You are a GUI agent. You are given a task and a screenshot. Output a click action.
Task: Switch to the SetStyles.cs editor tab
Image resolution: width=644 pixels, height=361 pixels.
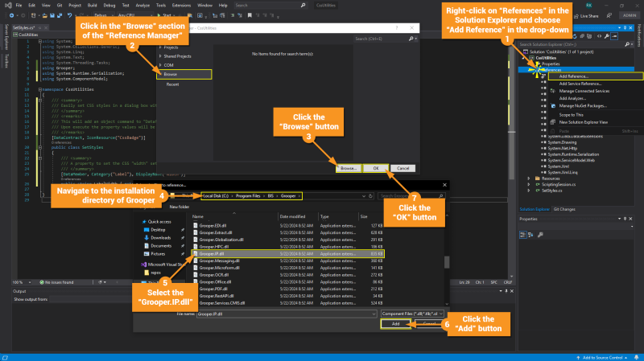point(23,28)
